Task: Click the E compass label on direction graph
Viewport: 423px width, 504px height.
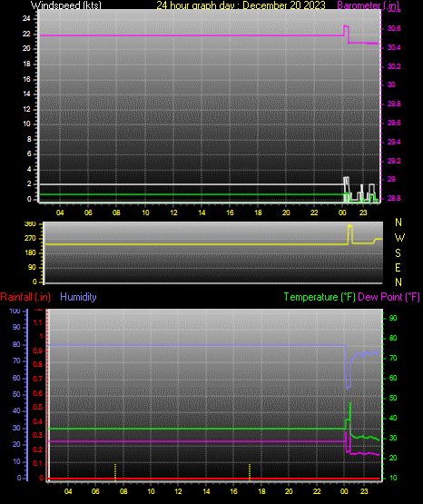Action: point(398,267)
